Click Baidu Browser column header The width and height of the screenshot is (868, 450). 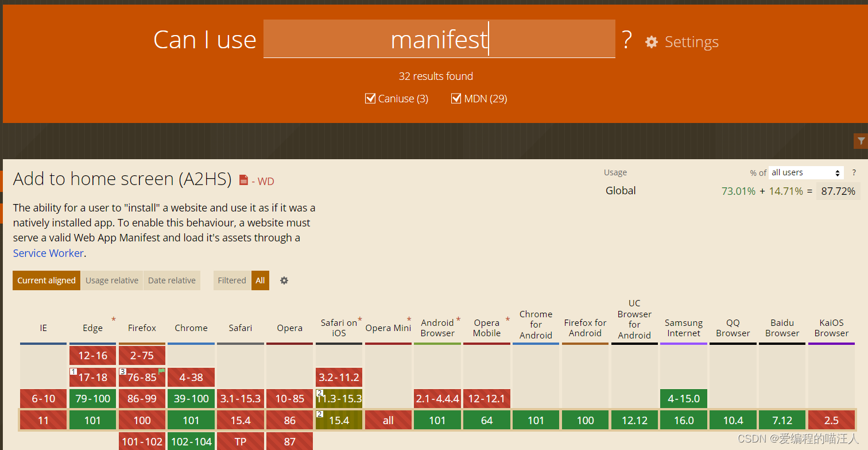click(782, 328)
